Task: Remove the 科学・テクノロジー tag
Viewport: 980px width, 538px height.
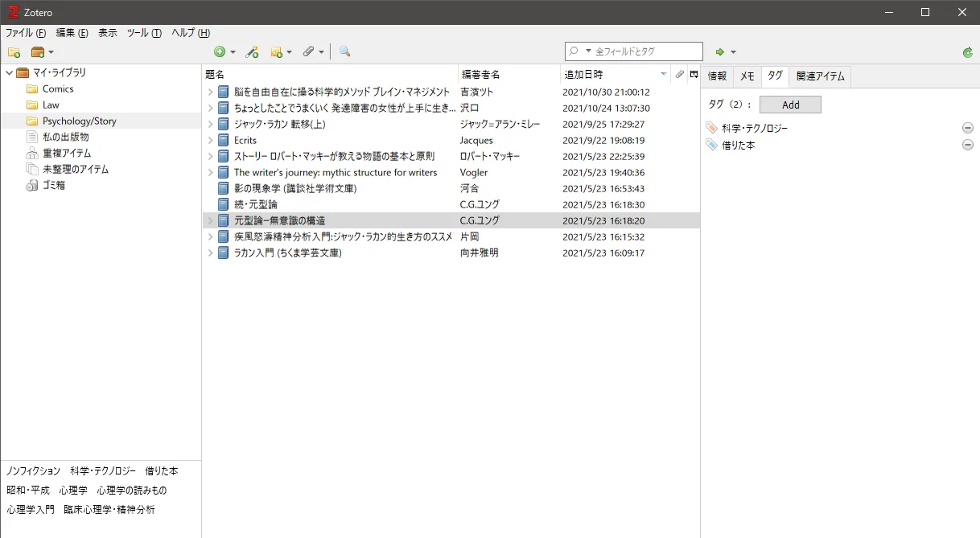Action: click(968, 128)
